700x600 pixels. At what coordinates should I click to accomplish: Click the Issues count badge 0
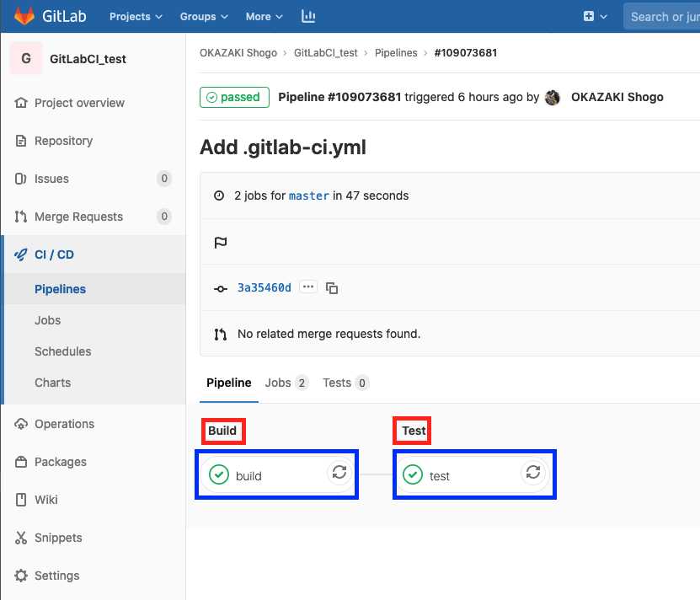(164, 179)
